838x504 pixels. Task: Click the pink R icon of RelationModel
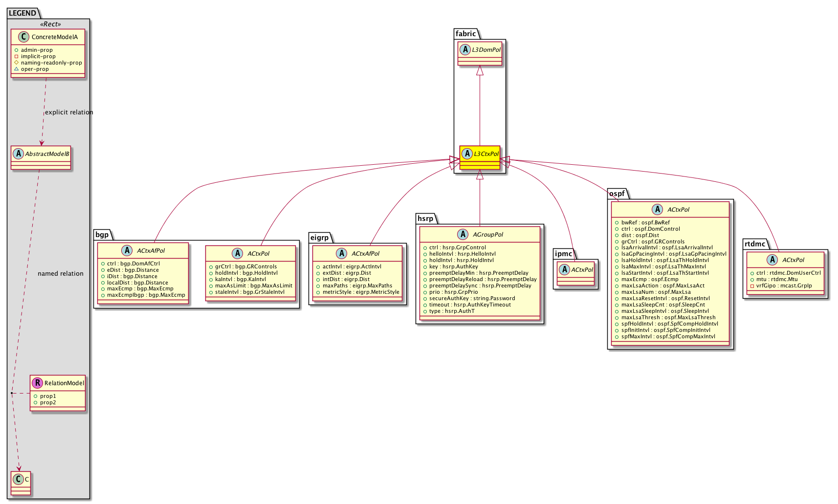pyautogui.click(x=37, y=383)
